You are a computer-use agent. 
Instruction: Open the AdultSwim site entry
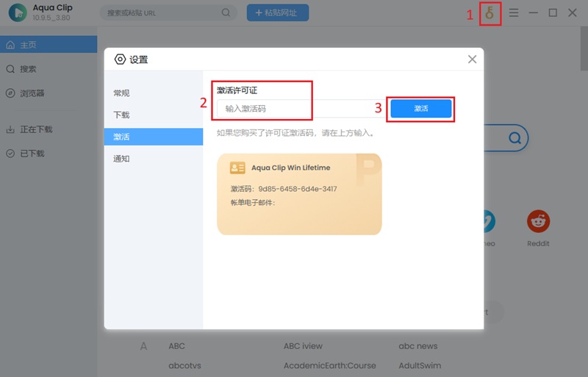click(x=420, y=365)
